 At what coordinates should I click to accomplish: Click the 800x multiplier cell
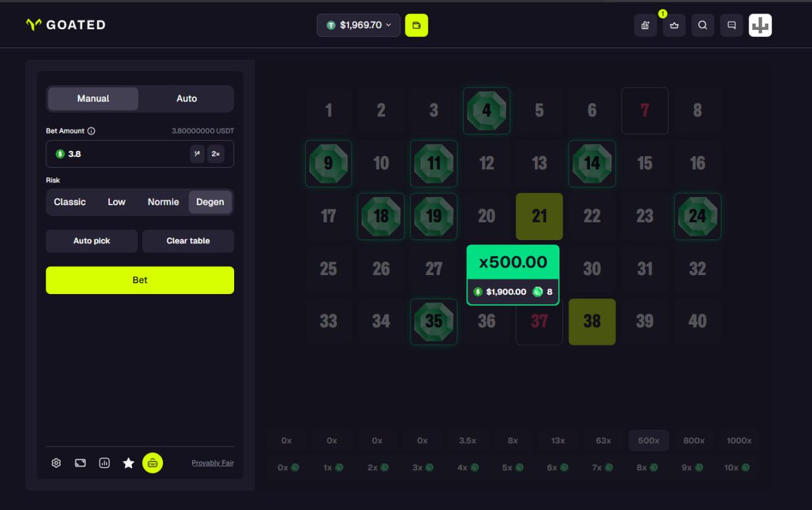point(694,440)
